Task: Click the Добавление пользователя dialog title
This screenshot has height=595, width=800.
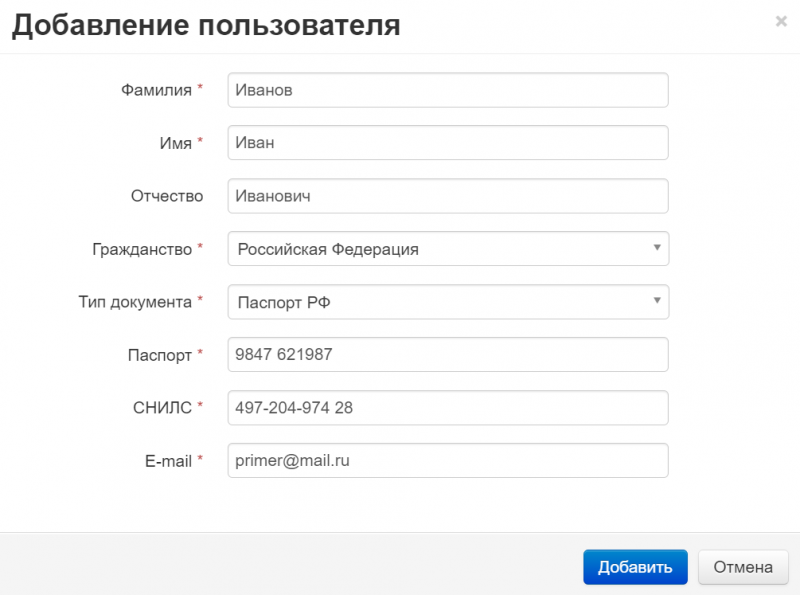Action: tap(206, 25)
